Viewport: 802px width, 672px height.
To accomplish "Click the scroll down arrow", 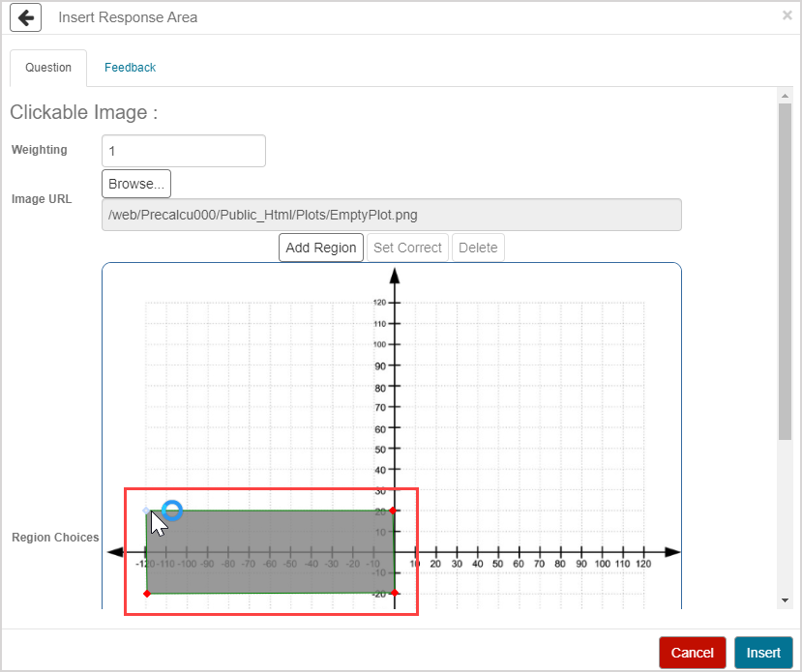I will 785,600.
